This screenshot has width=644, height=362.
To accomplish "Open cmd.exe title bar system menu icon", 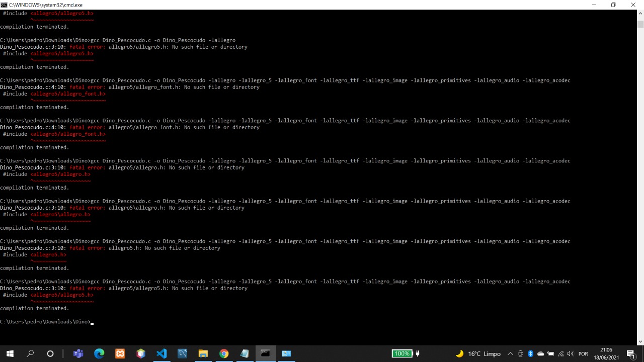I will (4, 5).
